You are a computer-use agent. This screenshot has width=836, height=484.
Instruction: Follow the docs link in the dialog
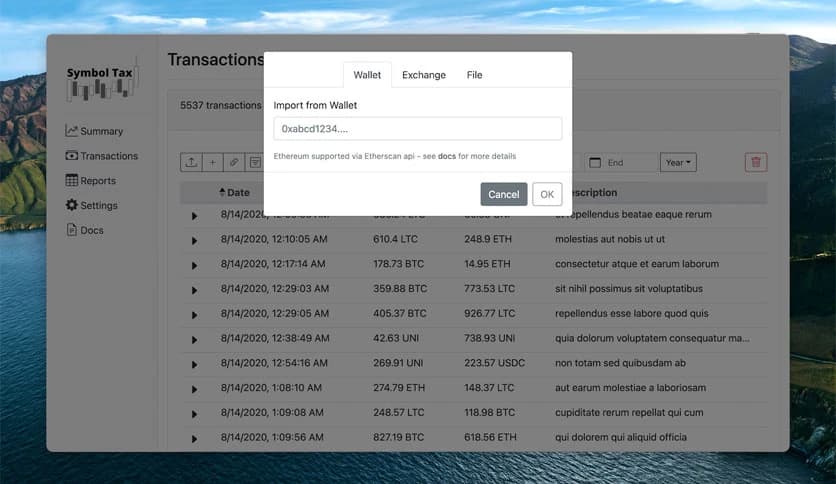pyautogui.click(x=446, y=157)
